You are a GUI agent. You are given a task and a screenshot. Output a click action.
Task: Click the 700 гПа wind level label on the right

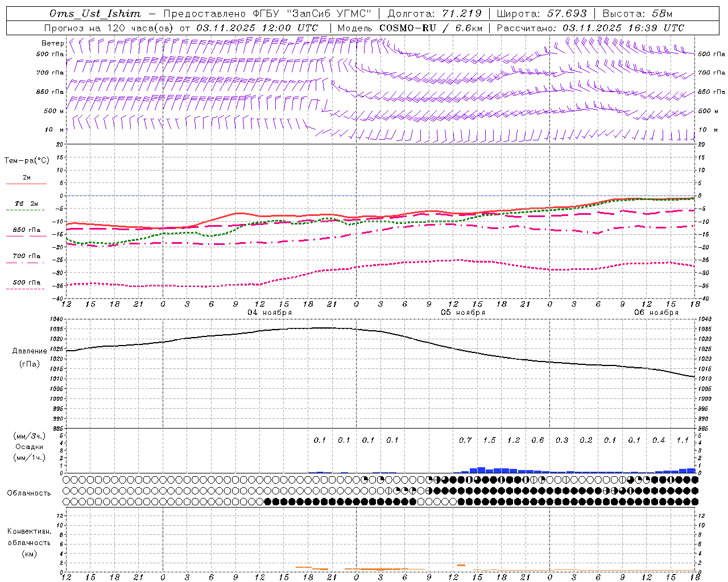pyautogui.click(x=712, y=73)
